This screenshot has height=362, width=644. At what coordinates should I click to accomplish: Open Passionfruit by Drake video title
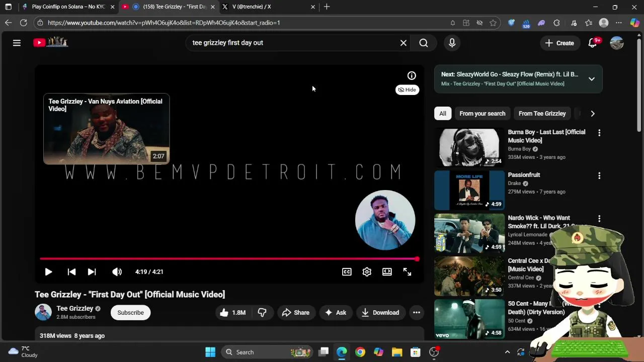click(x=524, y=175)
